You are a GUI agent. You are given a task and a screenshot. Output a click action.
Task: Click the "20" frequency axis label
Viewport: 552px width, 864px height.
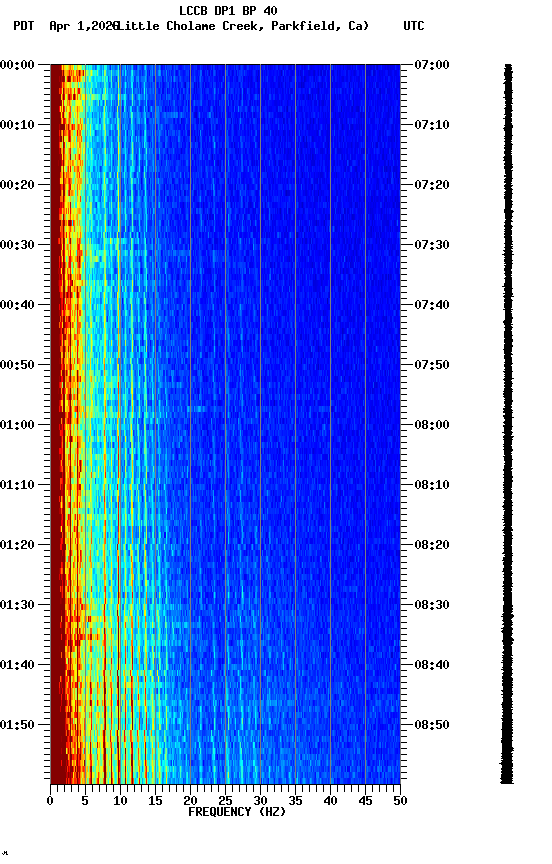[190, 802]
